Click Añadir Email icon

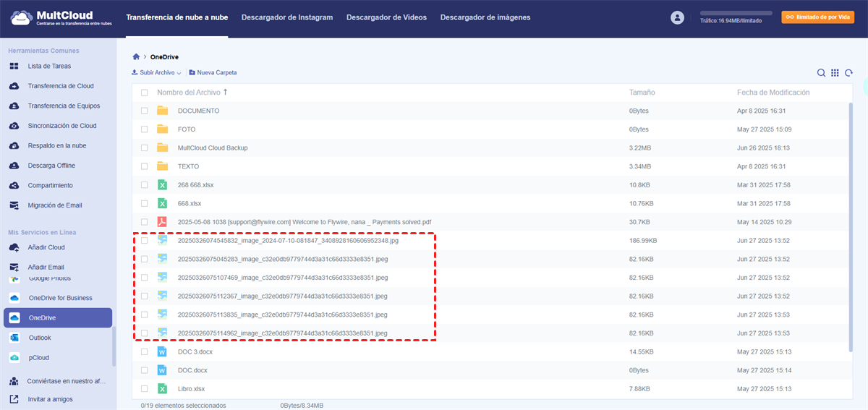(x=14, y=268)
